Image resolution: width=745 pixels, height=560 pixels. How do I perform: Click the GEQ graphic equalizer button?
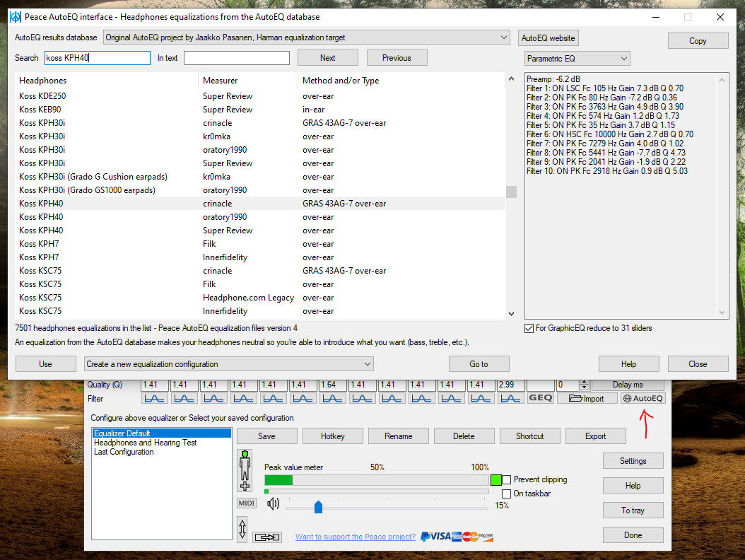click(541, 398)
